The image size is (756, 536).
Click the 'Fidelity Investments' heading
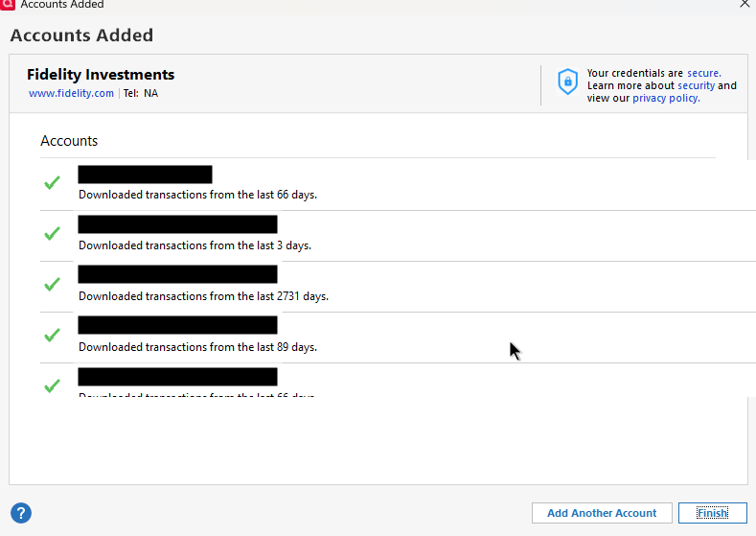point(101,74)
